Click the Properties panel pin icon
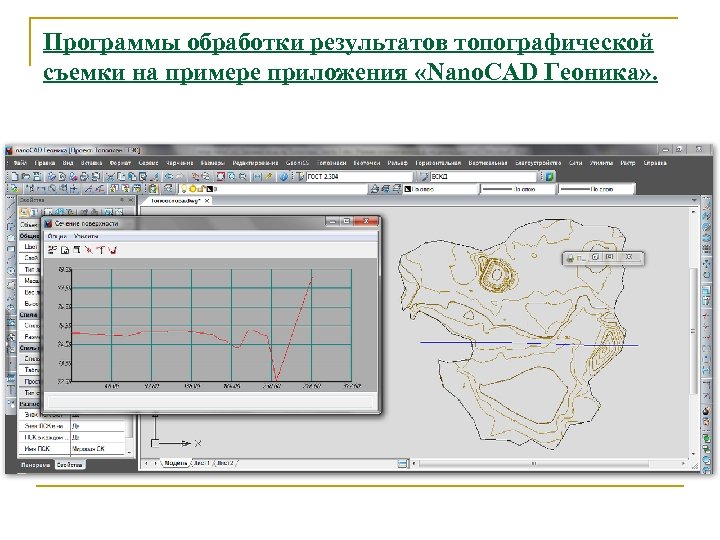 pos(122,200)
